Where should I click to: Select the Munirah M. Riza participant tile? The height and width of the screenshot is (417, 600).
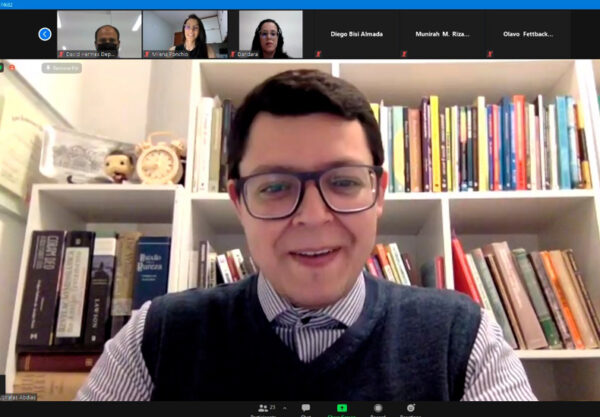(x=442, y=34)
